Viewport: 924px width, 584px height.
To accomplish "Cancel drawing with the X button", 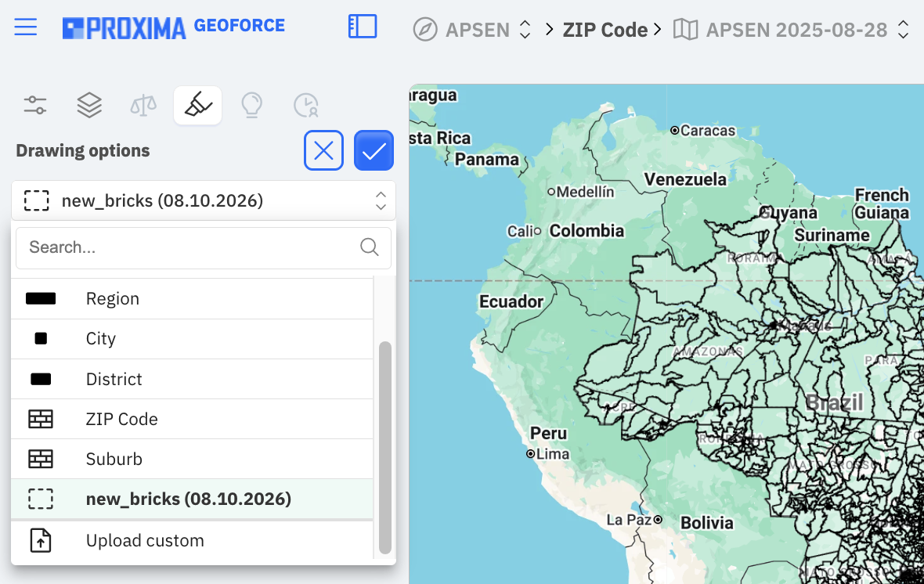I will 323,151.
